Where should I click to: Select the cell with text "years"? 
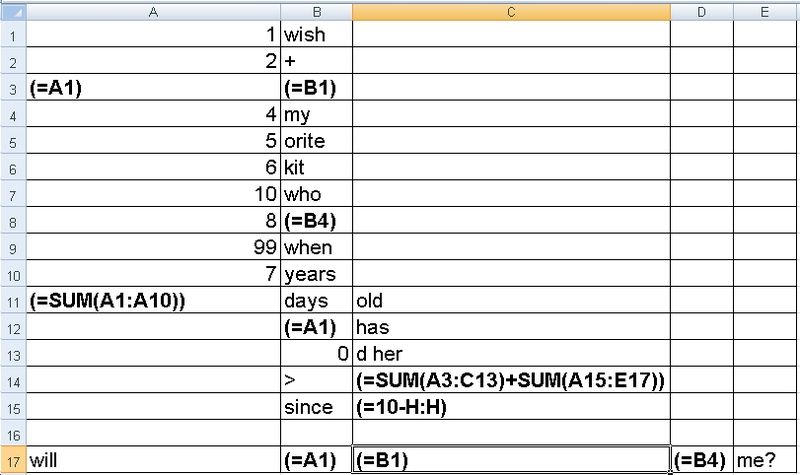[x=316, y=272]
